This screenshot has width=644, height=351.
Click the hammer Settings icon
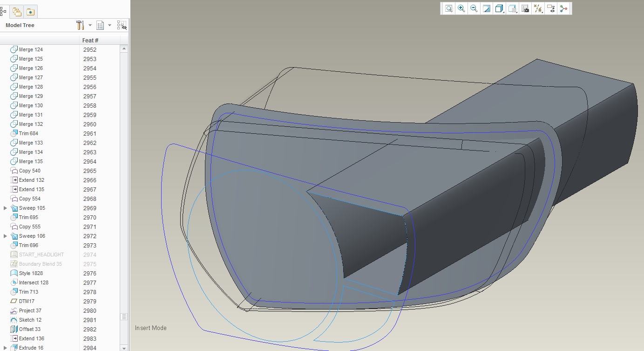80,25
